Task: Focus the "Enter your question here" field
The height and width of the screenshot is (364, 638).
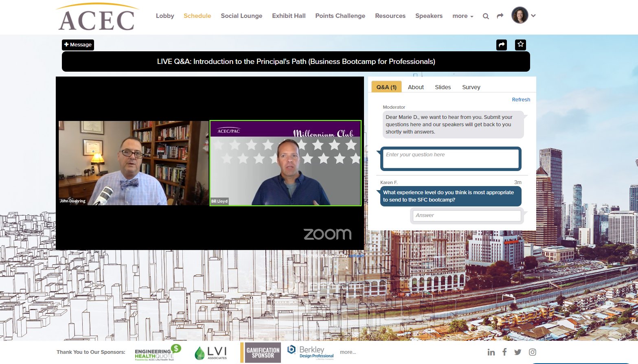Action: click(451, 159)
